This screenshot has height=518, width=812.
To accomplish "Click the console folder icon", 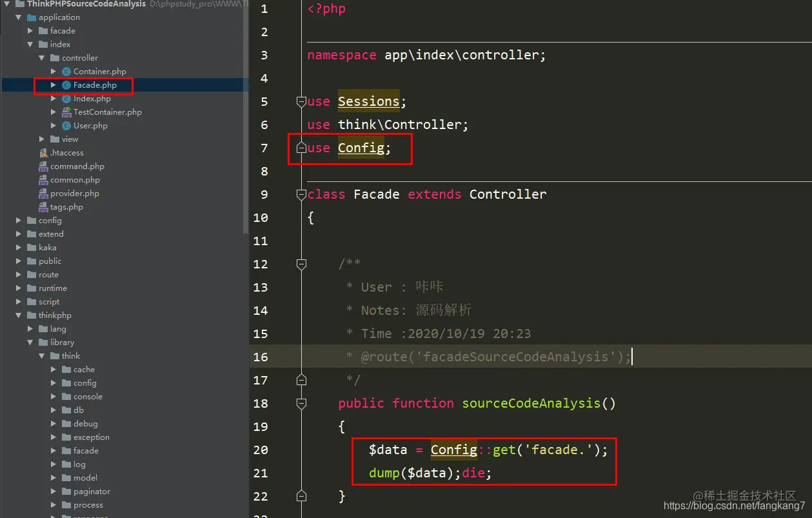I will pyautogui.click(x=66, y=397).
